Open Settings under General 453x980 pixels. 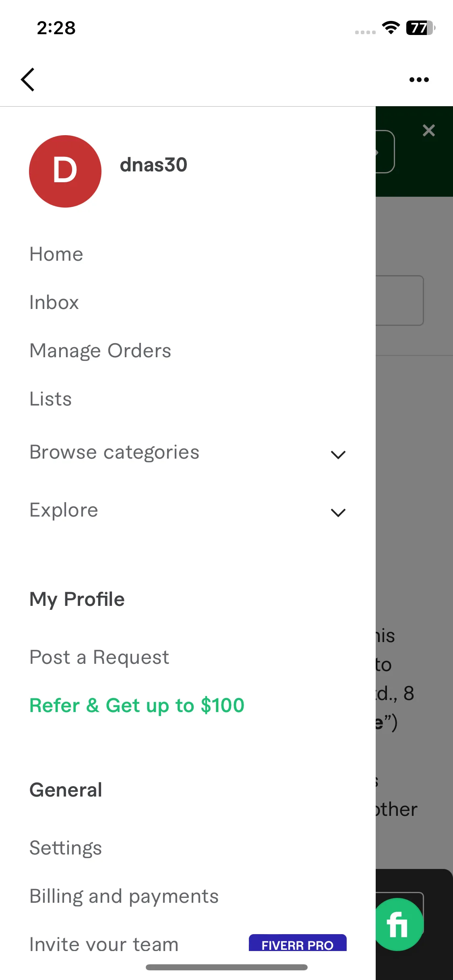click(66, 848)
